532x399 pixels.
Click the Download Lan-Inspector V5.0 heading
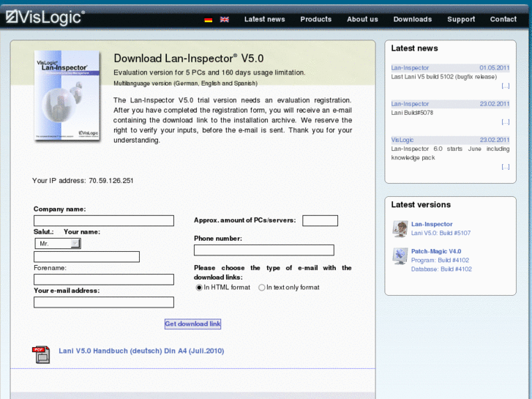click(x=189, y=59)
